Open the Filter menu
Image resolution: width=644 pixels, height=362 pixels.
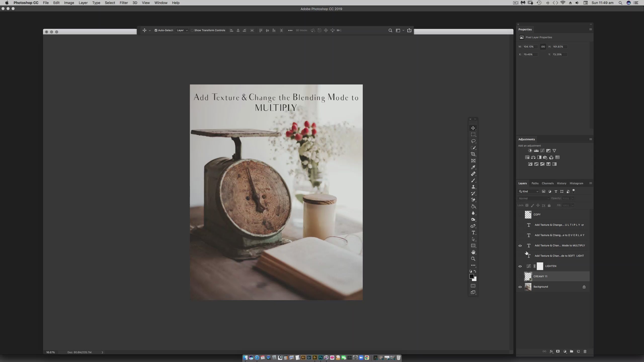point(124,3)
